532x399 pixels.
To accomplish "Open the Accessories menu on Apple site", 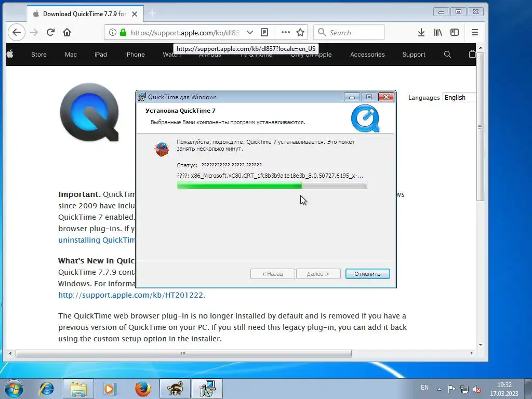I will click(367, 54).
